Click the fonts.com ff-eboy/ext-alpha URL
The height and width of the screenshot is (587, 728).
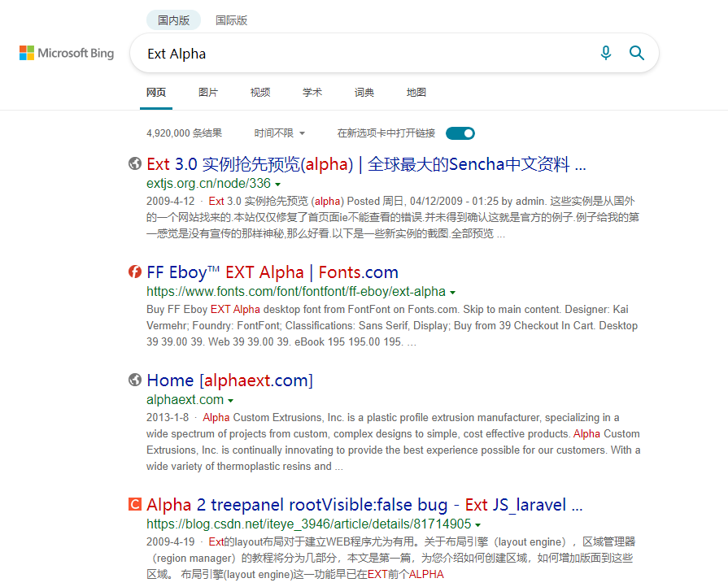(296, 291)
